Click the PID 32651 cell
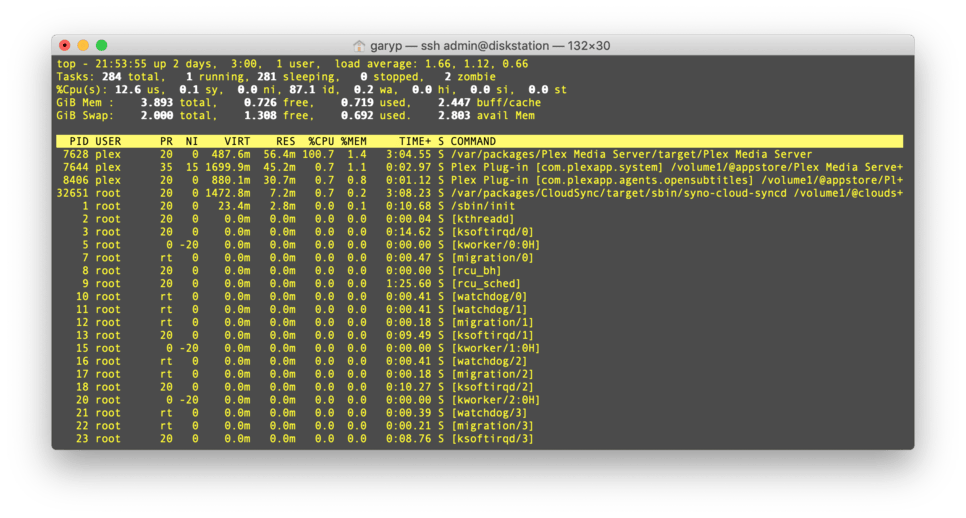This screenshot has width=966, height=518. pos(72,193)
